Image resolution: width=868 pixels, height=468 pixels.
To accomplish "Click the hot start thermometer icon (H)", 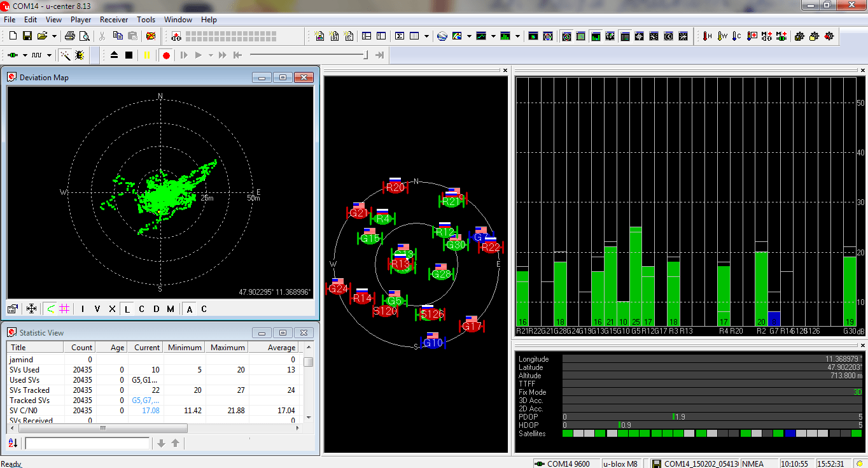I will pyautogui.click(x=707, y=36).
